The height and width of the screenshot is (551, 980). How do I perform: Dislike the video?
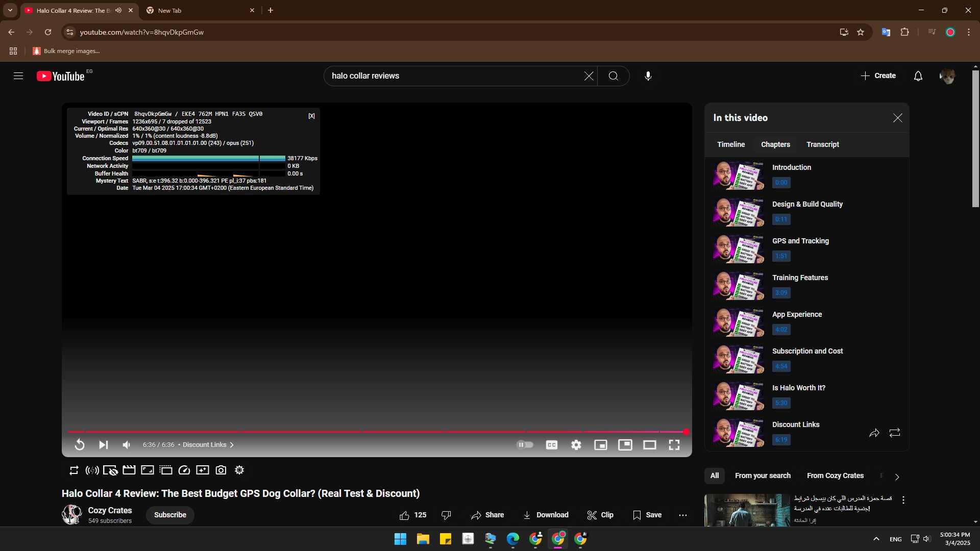446,515
